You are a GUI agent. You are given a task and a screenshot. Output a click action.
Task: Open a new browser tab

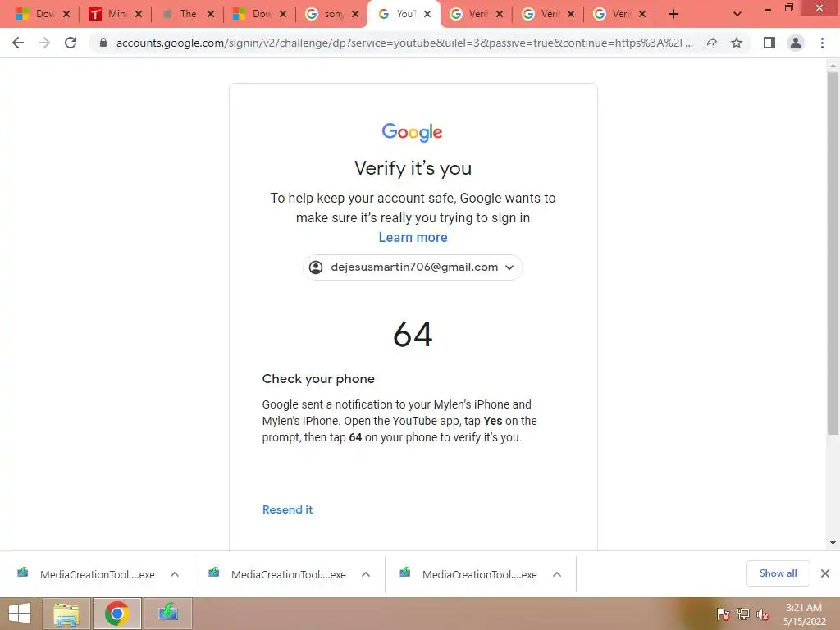(x=673, y=14)
